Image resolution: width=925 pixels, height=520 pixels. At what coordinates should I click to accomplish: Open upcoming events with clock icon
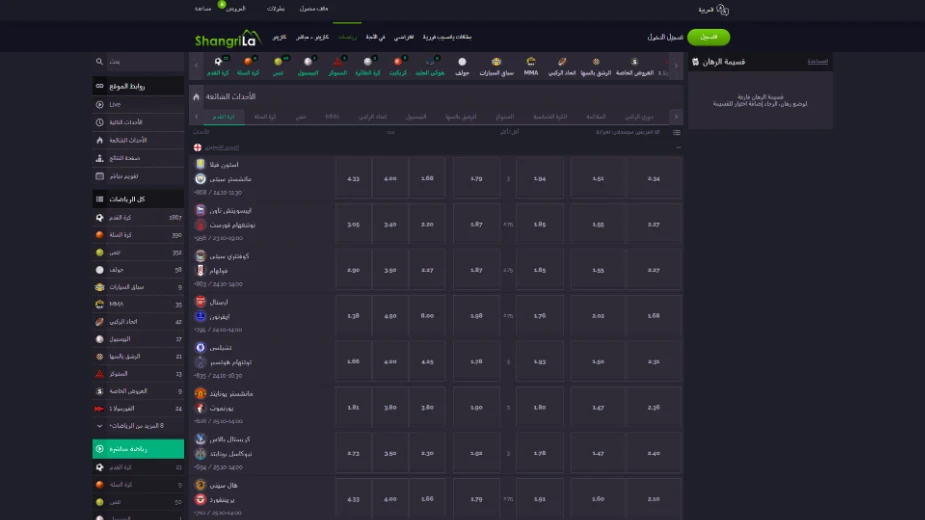(x=138, y=122)
